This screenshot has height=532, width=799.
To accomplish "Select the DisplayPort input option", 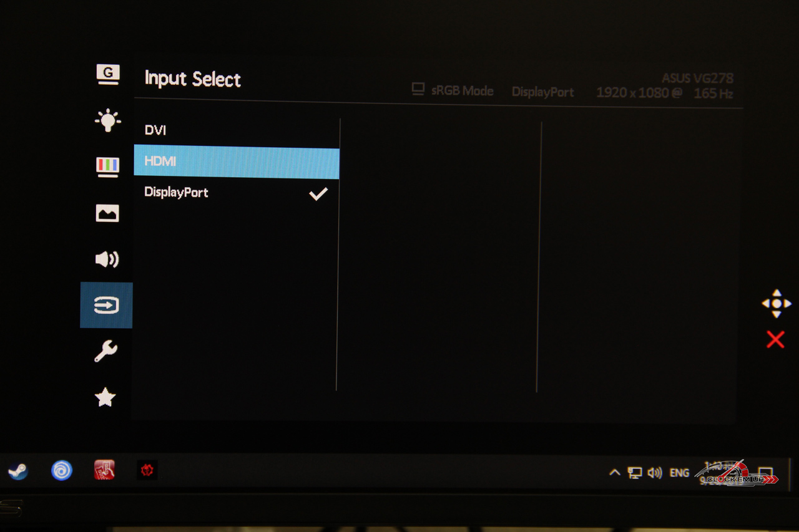I will [x=176, y=193].
